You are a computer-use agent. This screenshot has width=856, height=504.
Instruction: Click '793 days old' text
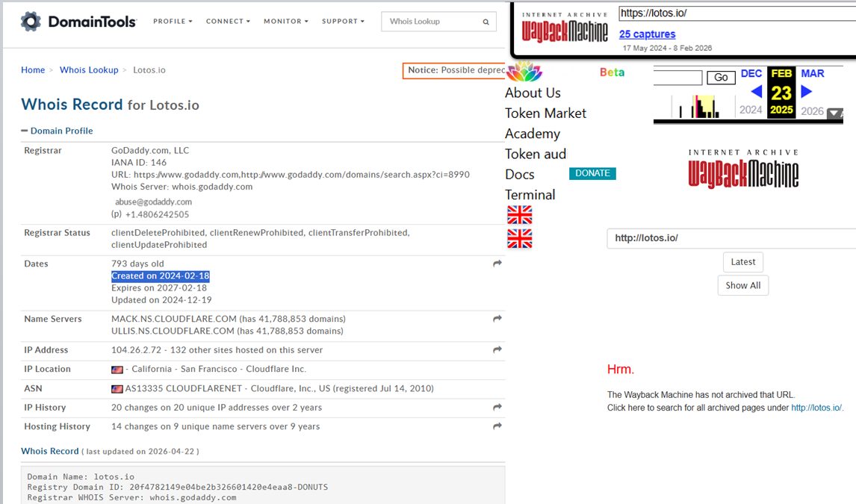137,264
